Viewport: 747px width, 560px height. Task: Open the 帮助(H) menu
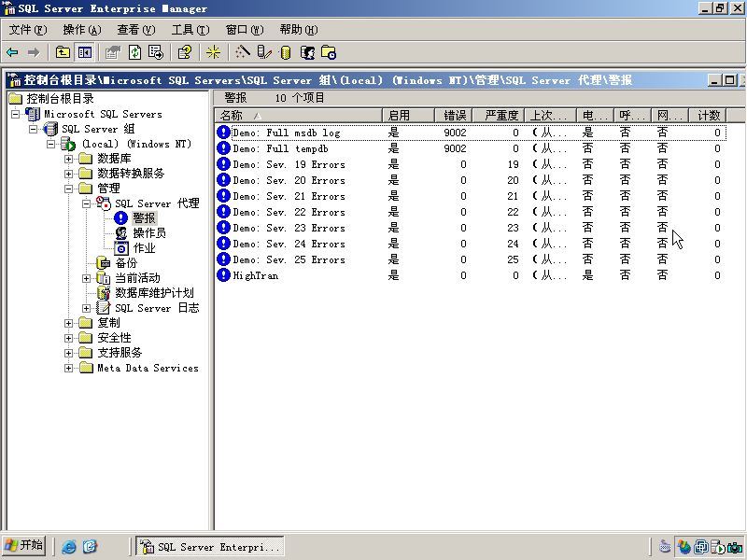299,30
